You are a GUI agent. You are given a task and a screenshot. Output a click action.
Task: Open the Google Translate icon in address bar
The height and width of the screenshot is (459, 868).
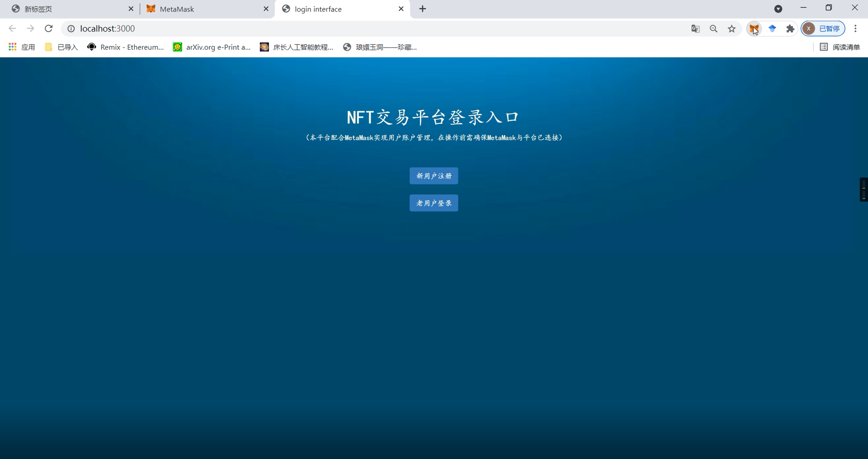point(695,29)
